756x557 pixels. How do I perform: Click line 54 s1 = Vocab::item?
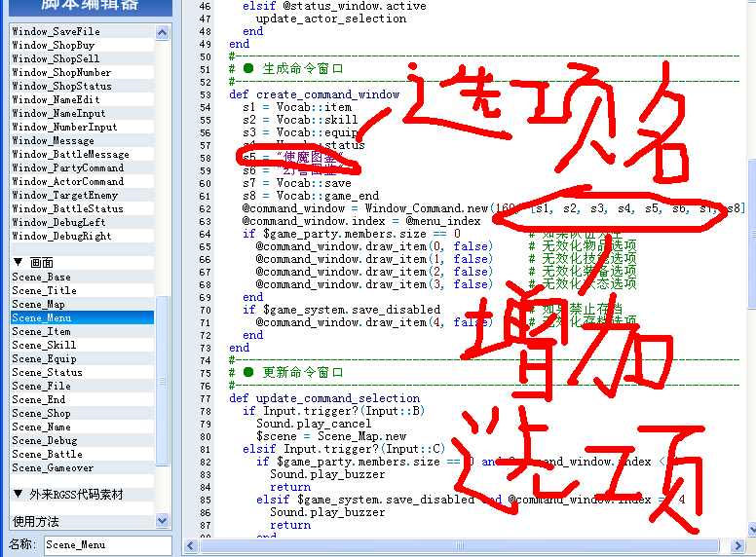297,107
